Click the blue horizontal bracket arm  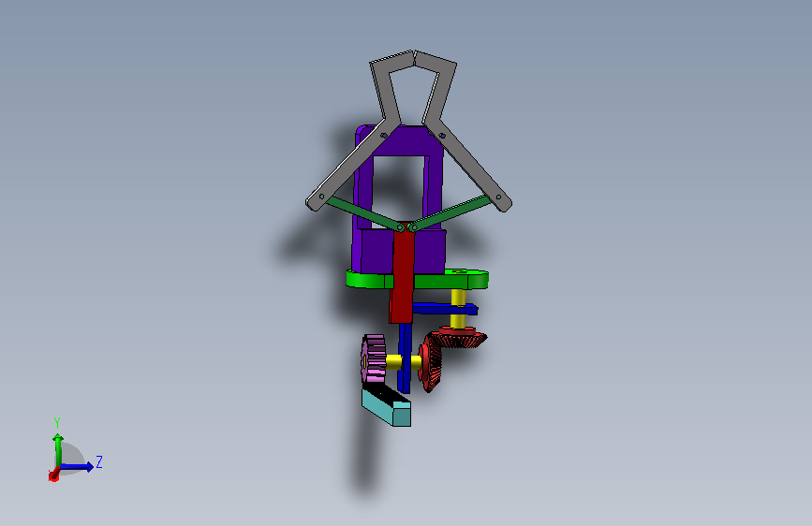(446, 310)
